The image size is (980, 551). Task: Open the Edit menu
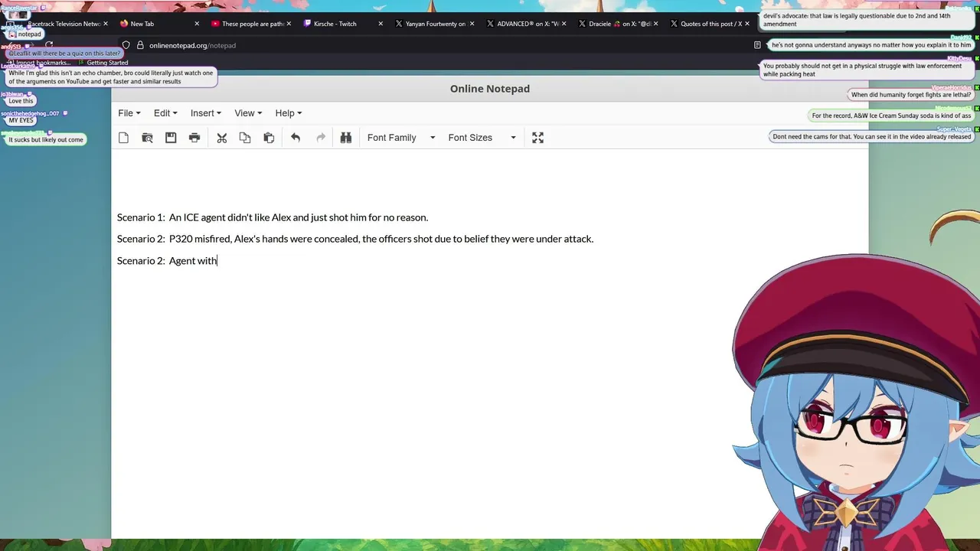pos(165,113)
